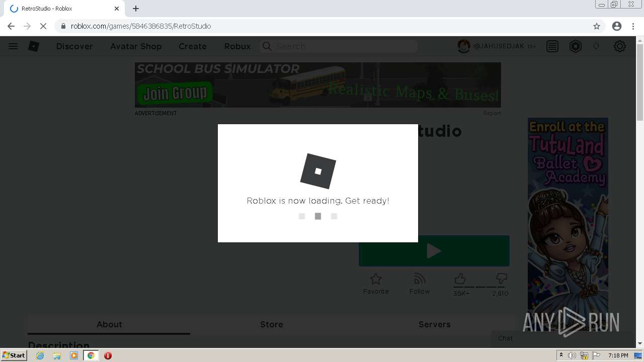Image resolution: width=644 pixels, height=362 pixels.
Task: Click the green Play button
Action: [434, 251]
